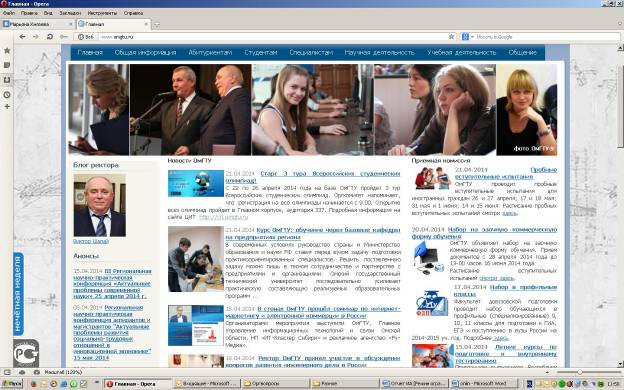Viewport: 624px width, 390px height.
Task: Adjust the zoom slider in the status bar
Action: pos(579,372)
